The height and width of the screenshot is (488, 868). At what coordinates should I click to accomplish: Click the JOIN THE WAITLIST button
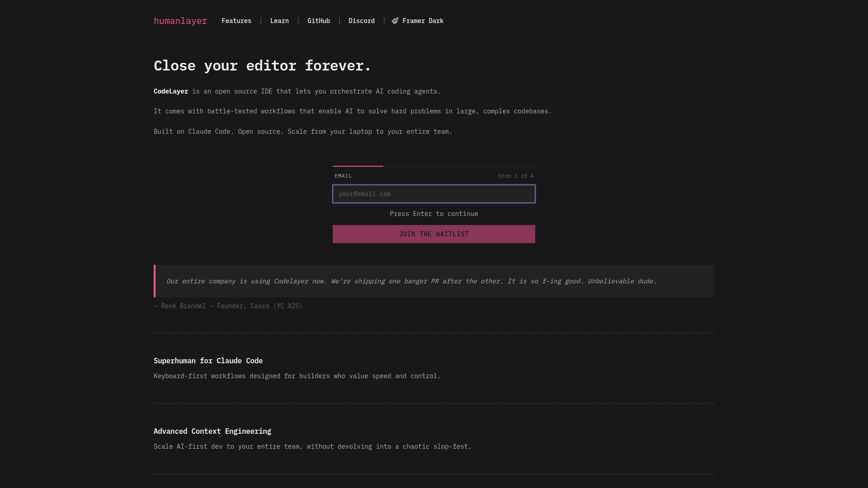[x=434, y=234]
